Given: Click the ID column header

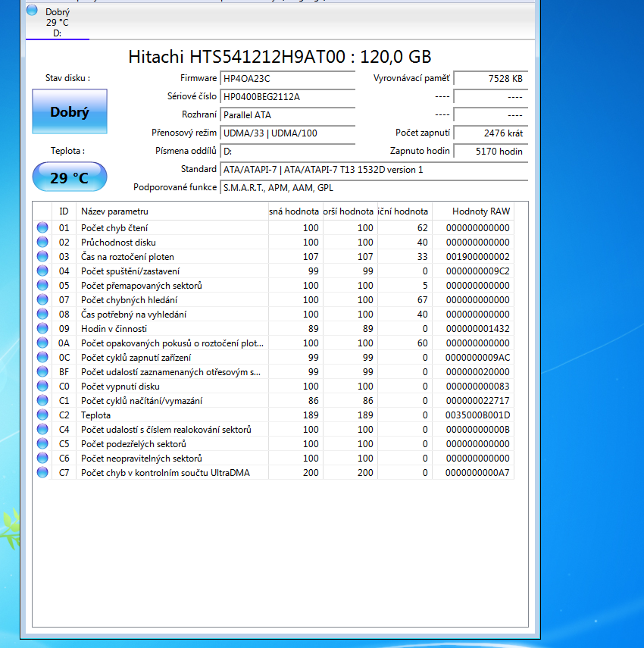Looking at the screenshot, I should click(64, 211).
